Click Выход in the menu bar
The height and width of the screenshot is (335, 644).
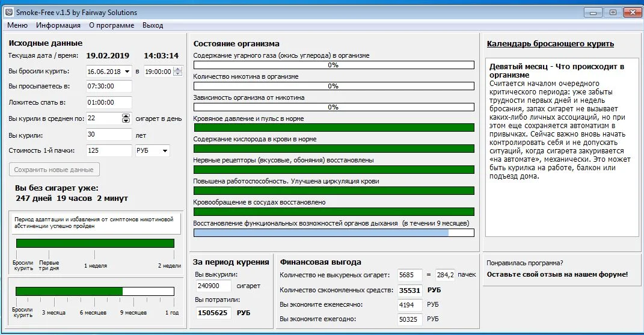(153, 25)
